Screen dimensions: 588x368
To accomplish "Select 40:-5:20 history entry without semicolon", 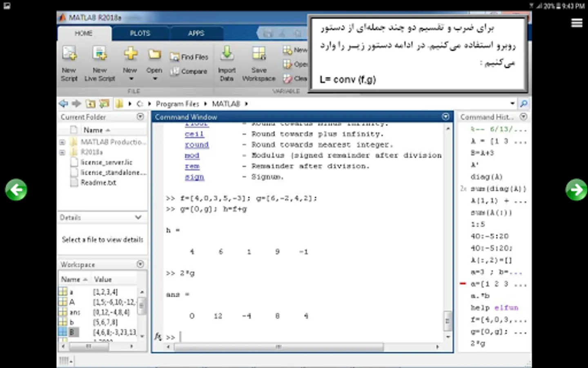I will point(489,236).
